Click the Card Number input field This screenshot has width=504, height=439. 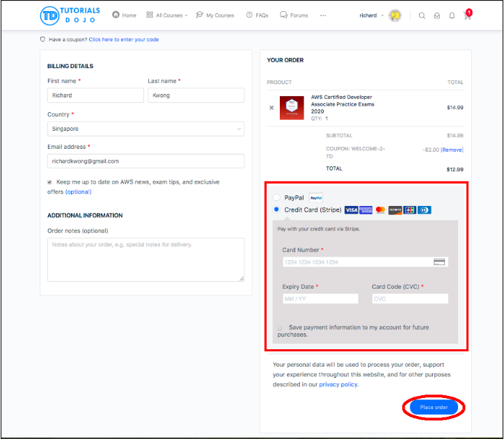365,262
